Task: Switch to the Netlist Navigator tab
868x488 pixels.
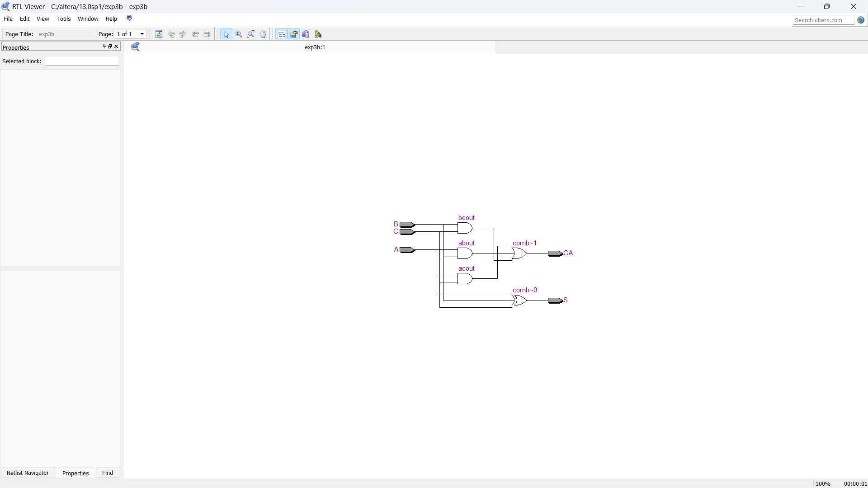Action: pos(28,473)
